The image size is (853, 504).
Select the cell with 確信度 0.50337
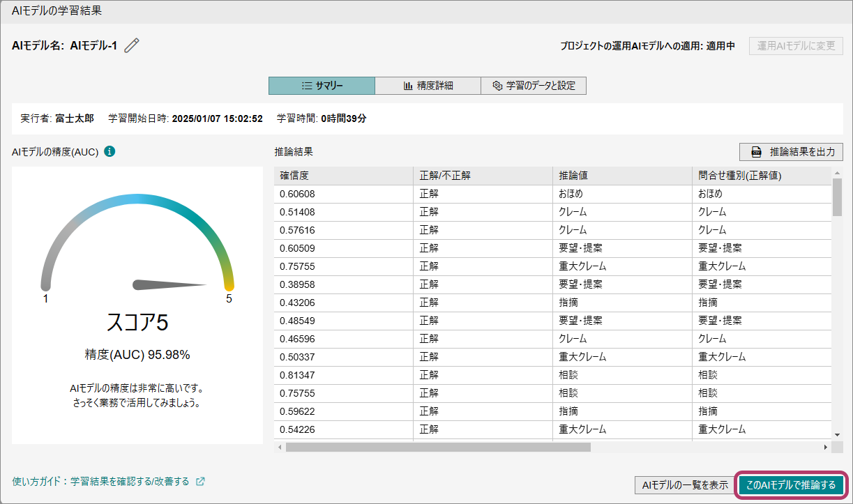click(x=343, y=357)
